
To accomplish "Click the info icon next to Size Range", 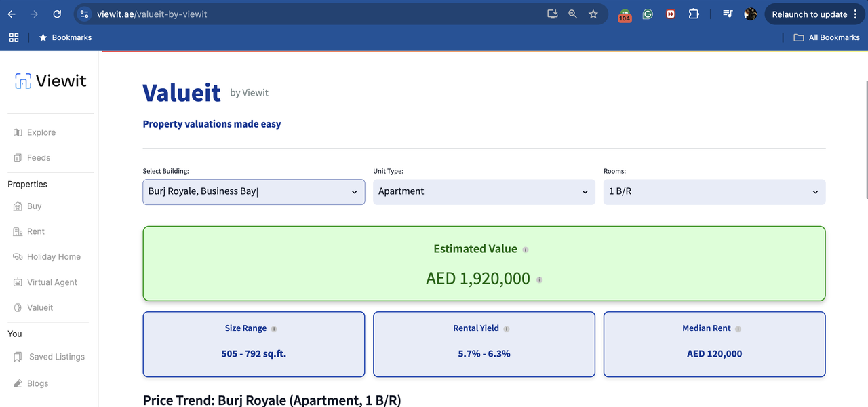I will click(x=274, y=329).
